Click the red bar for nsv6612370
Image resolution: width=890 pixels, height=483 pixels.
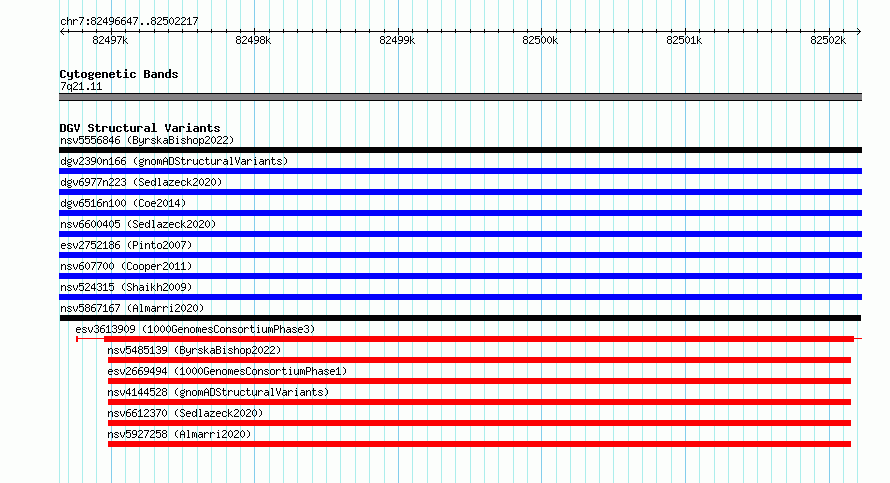(480, 423)
